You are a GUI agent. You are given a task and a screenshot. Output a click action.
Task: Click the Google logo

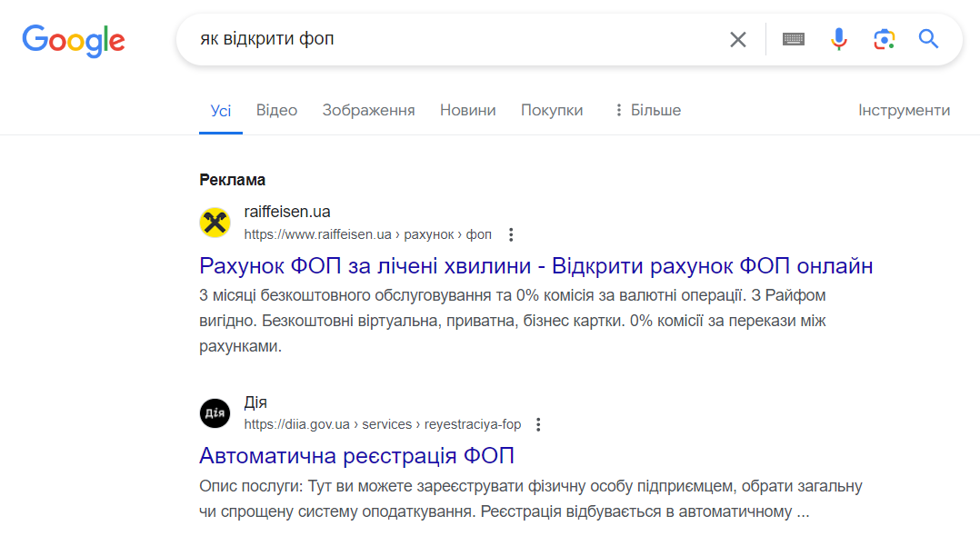[74, 40]
